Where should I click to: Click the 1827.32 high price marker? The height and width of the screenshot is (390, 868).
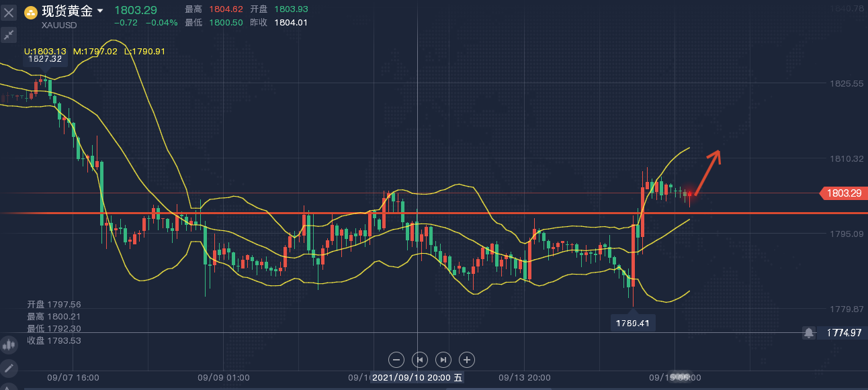click(46, 59)
